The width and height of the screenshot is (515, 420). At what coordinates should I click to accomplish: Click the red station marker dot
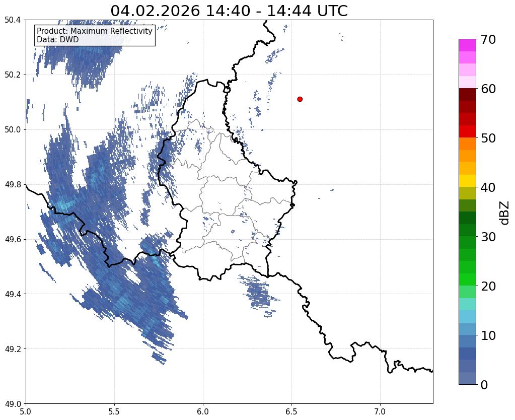(x=300, y=99)
